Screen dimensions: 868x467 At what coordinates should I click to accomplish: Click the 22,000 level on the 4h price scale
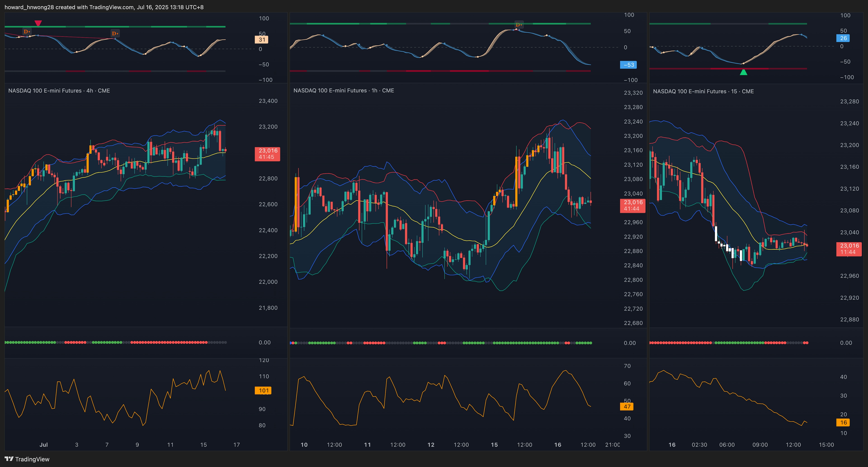(x=268, y=282)
